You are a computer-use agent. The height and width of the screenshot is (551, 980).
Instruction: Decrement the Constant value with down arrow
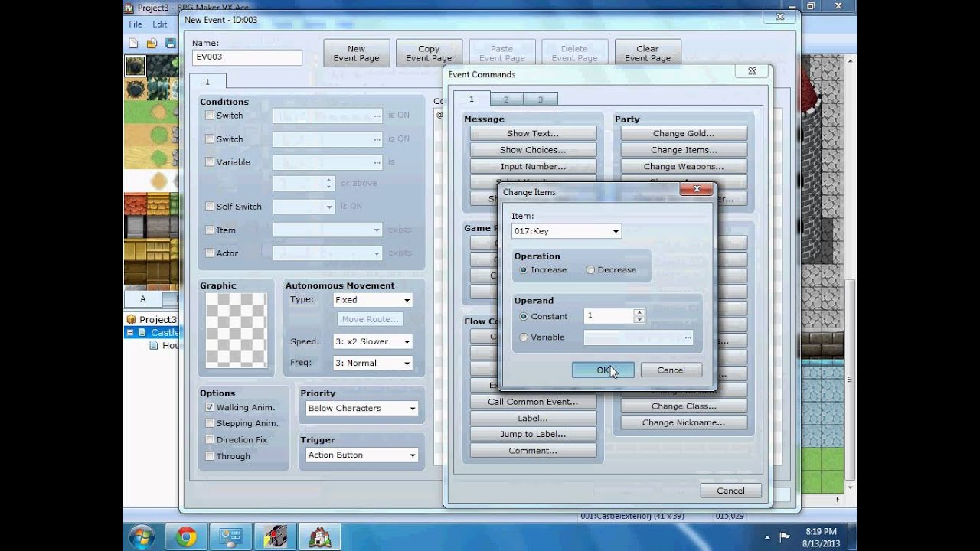tap(639, 319)
